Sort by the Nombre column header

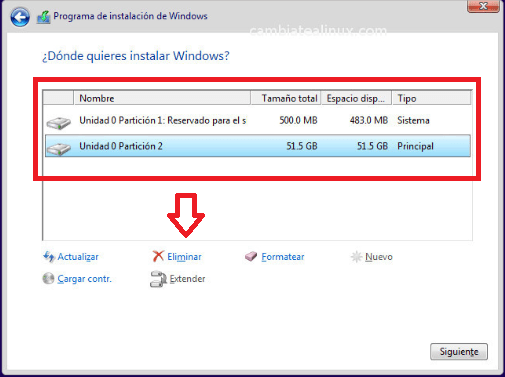pyautogui.click(x=162, y=98)
